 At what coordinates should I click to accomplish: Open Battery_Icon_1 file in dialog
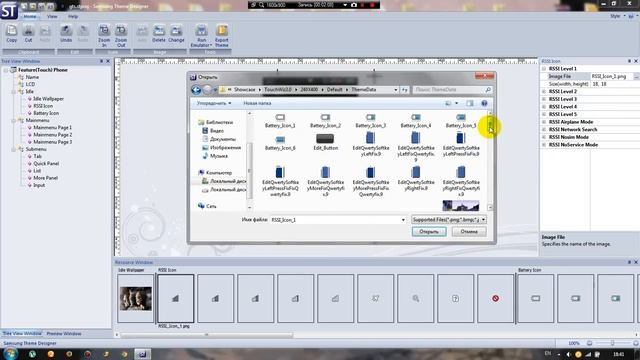point(280,121)
